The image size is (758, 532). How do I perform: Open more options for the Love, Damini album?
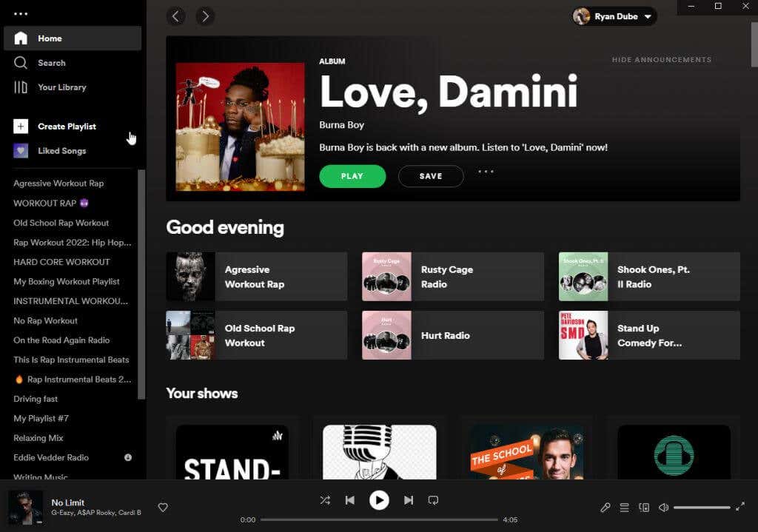coord(486,172)
